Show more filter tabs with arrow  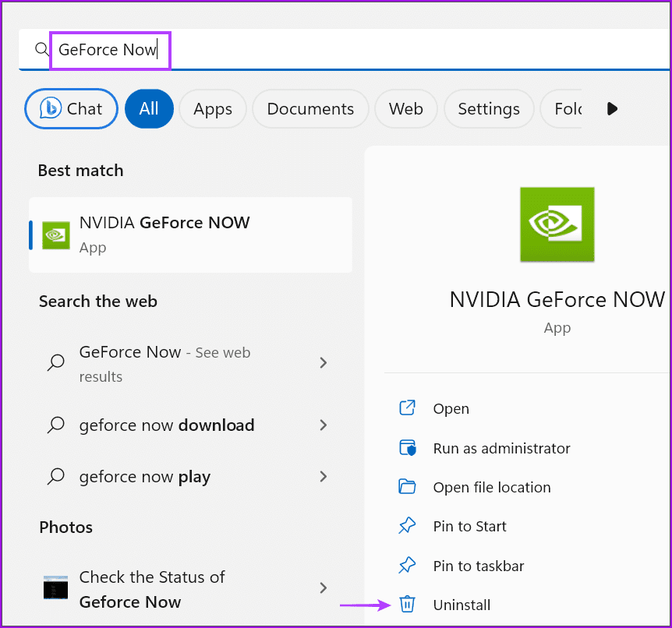click(x=613, y=109)
